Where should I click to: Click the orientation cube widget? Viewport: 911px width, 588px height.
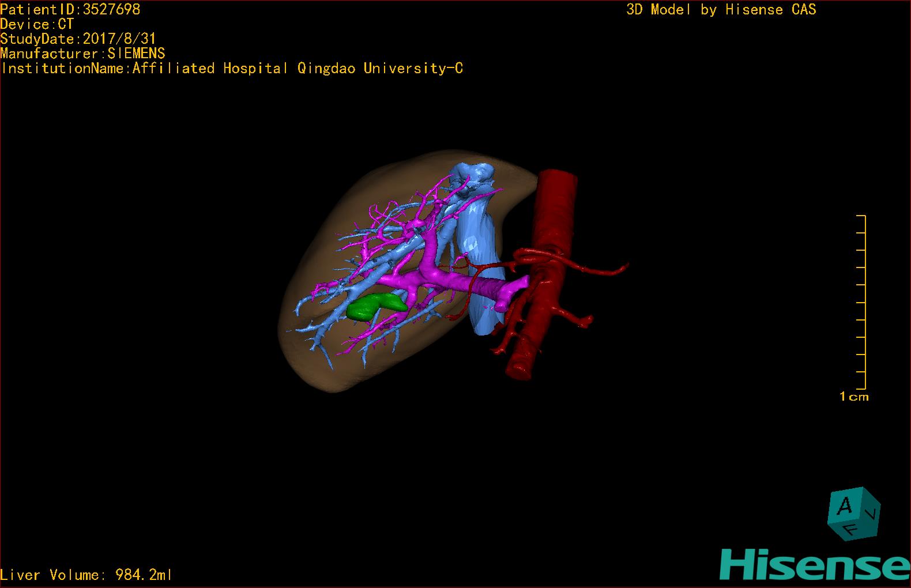pos(854,513)
